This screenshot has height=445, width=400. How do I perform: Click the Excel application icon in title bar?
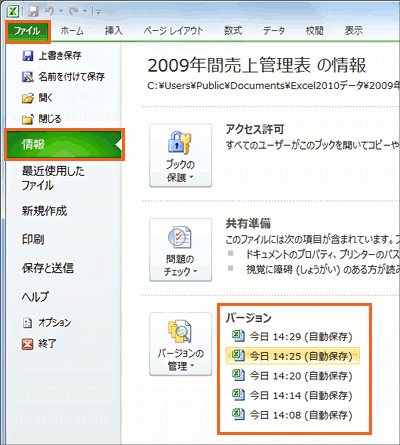(x=13, y=11)
